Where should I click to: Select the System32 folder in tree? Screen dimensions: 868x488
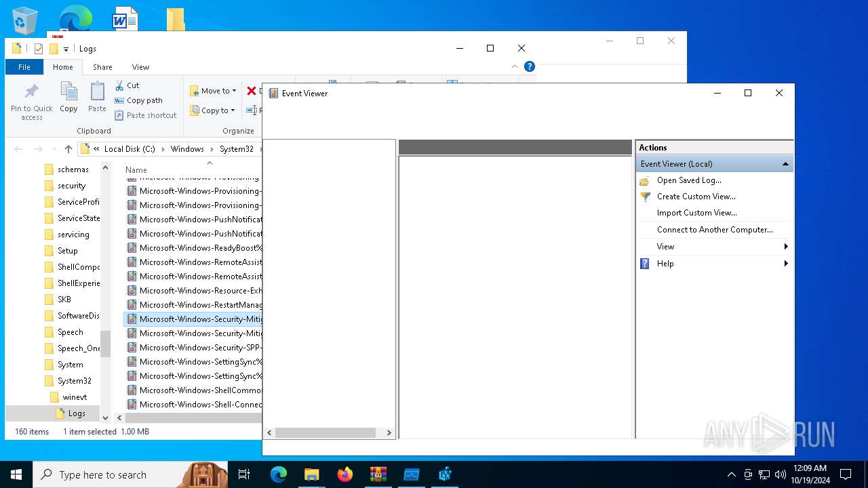click(67, 381)
